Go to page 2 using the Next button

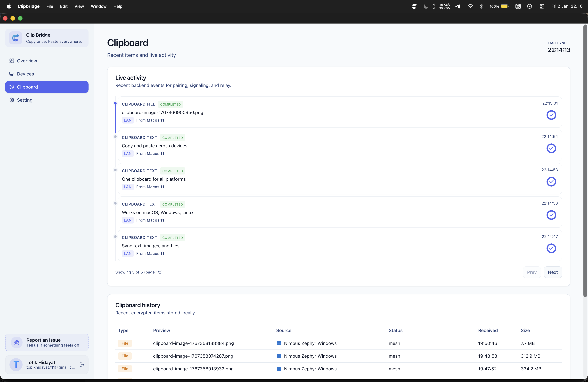coord(553,272)
